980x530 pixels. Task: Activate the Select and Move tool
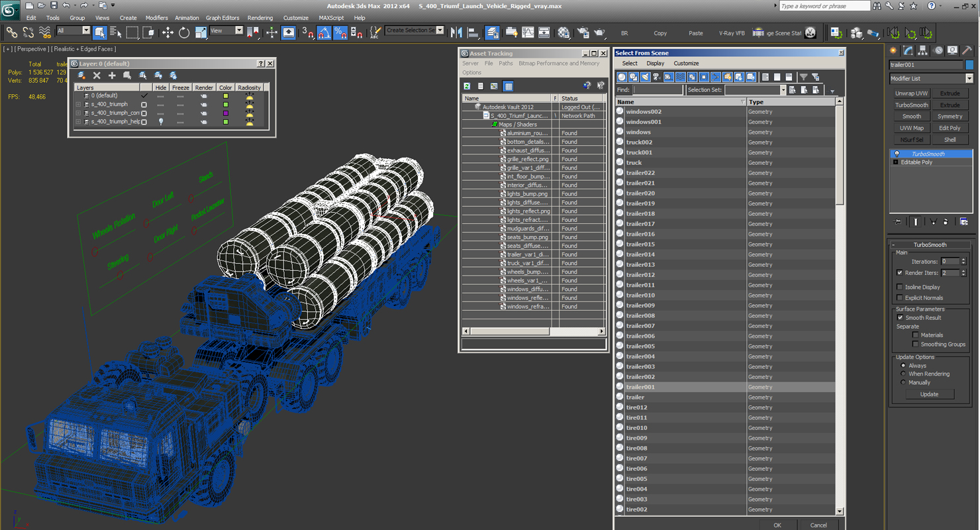point(168,32)
